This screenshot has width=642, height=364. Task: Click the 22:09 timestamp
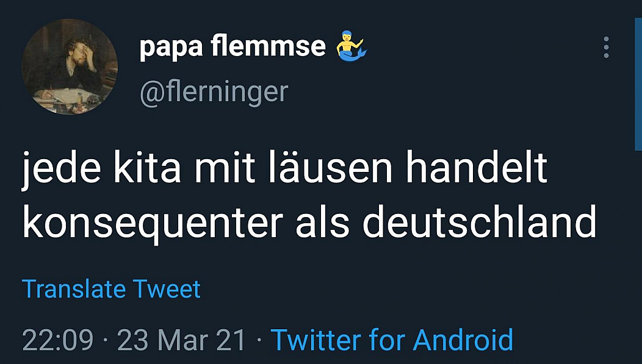coord(57,339)
